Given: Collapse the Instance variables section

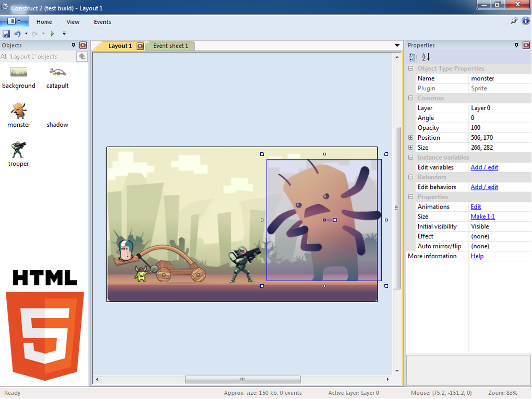Looking at the screenshot, I should [410, 157].
